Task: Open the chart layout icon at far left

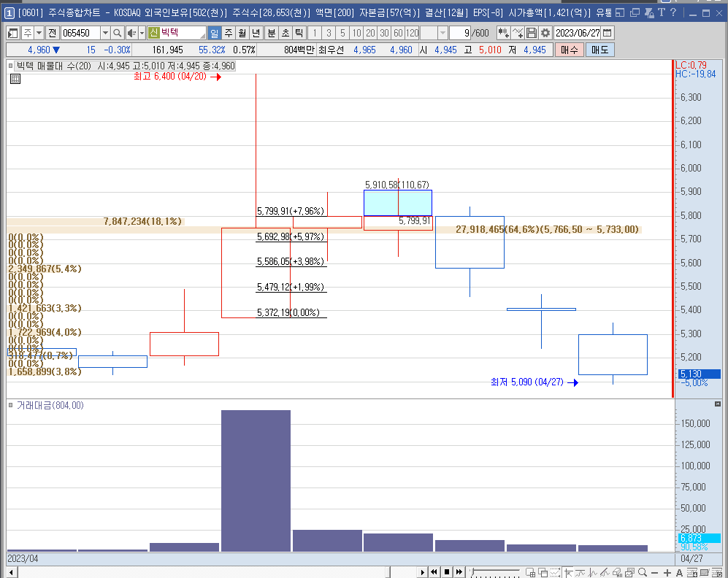Action: (13, 33)
